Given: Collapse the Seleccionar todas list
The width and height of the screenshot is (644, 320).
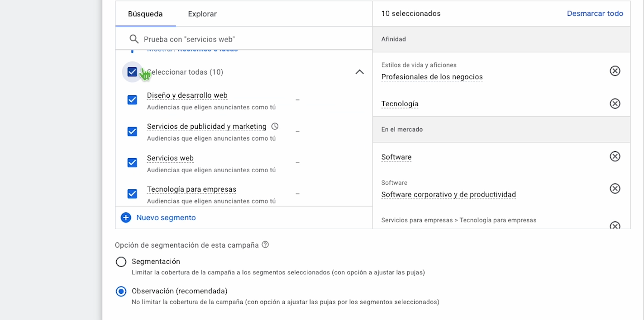Looking at the screenshot, I should coord(359,72).
